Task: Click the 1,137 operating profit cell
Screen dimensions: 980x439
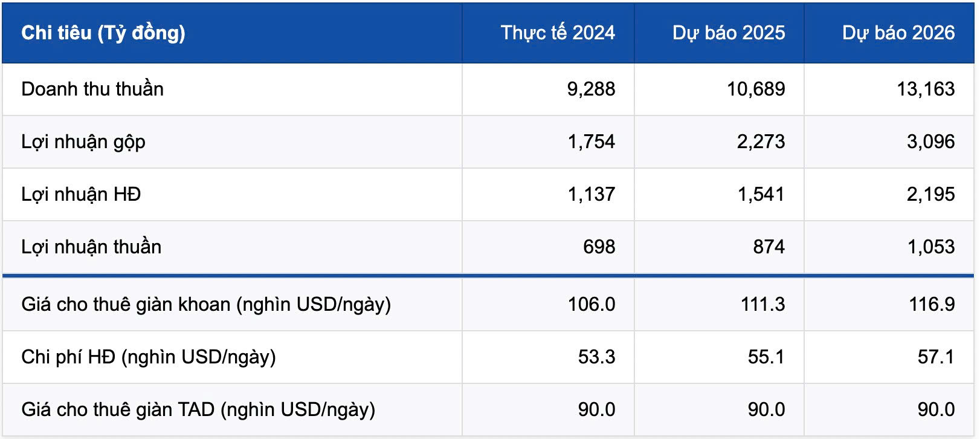Action: pyautogui.click(x=591, y=194)
